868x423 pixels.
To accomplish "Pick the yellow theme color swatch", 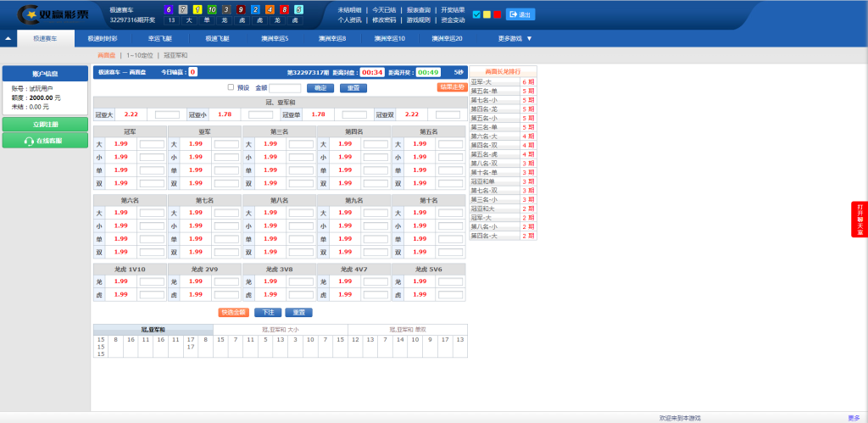I will [x=487, y=14].
